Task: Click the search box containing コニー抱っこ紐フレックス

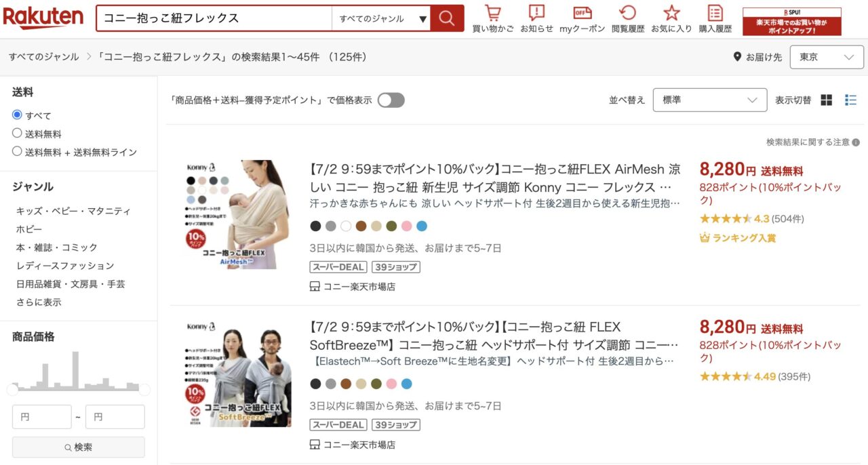Action: (214, 18)
